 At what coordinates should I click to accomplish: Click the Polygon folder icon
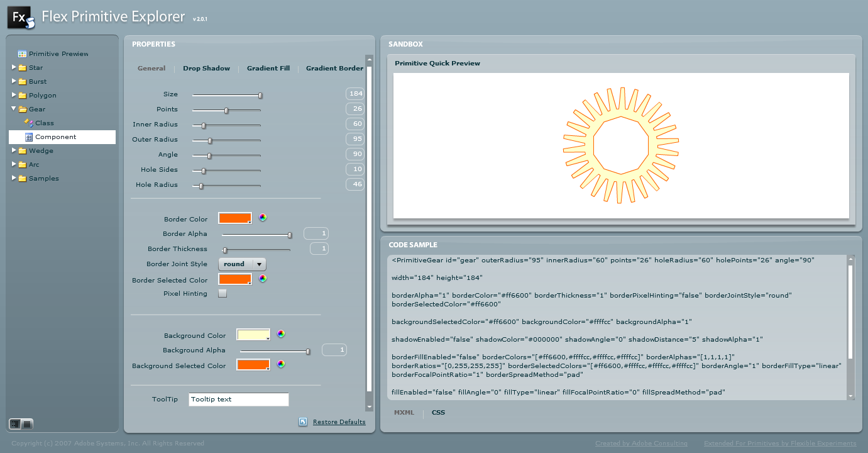23,96
